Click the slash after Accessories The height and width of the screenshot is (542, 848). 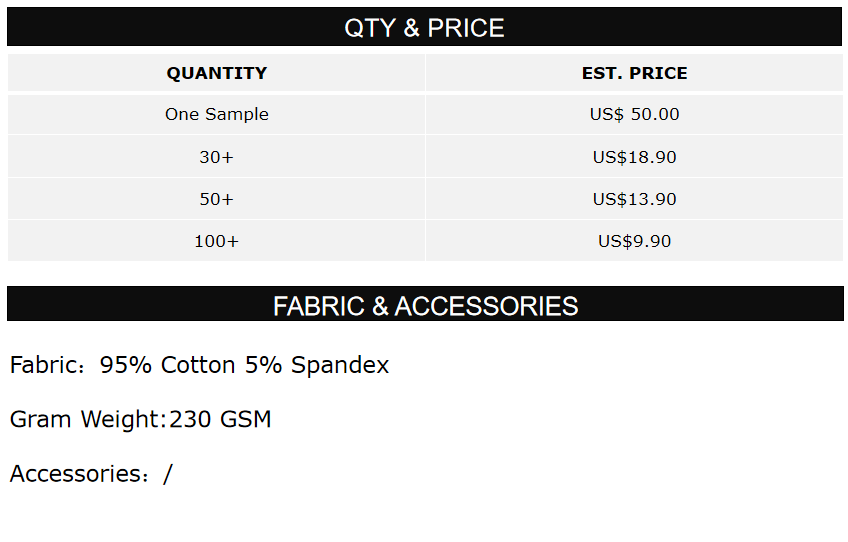click(167, 474)
